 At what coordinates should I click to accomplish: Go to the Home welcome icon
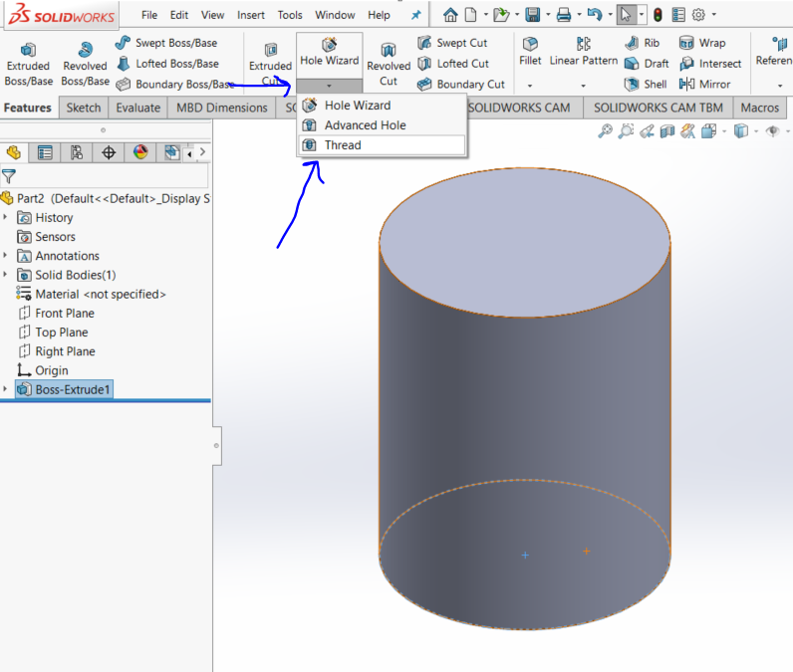pos(450,15)
